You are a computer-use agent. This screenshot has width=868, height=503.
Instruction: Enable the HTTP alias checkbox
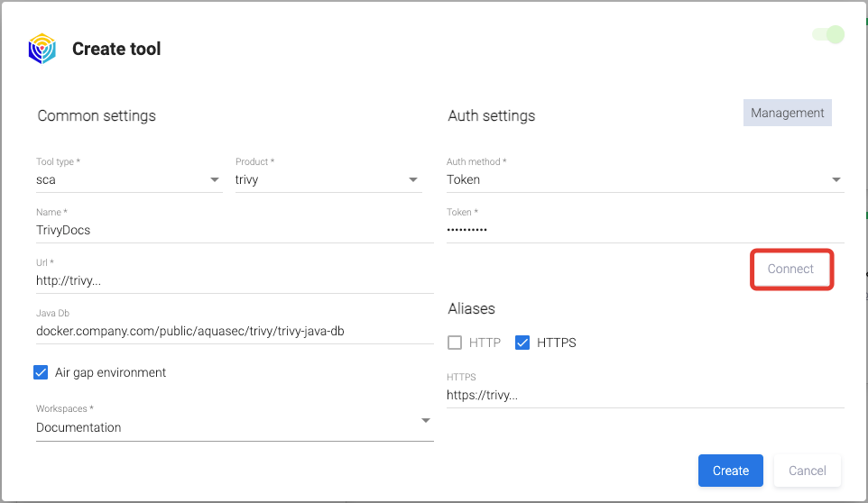pos(456,343)
